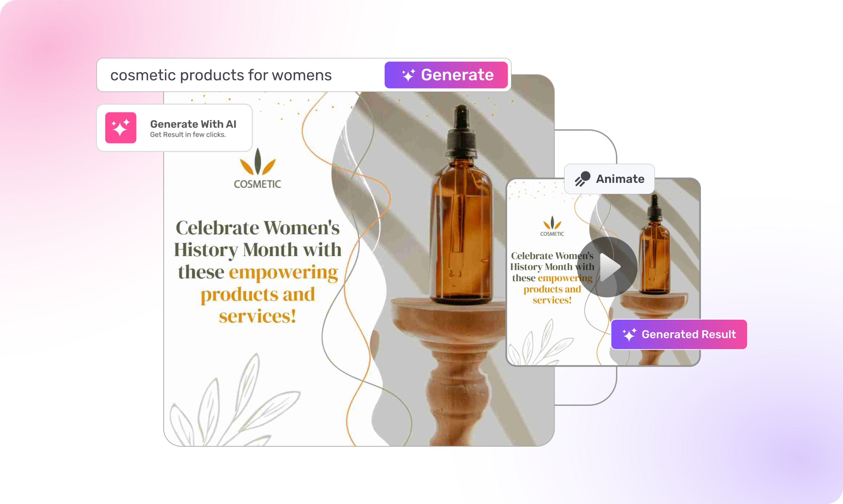
Task: Click the purple Generate button
Action: point(446,75)
